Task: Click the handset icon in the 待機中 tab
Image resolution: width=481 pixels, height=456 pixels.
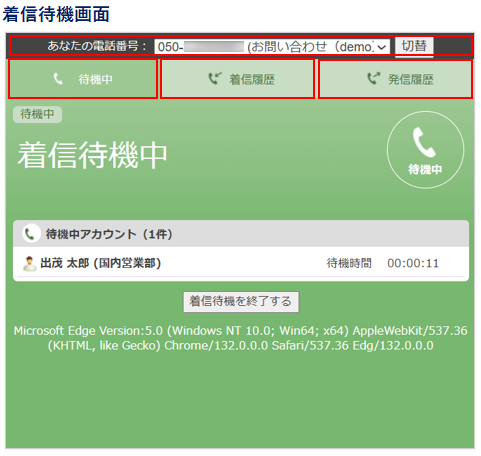Action: (58, 79)
